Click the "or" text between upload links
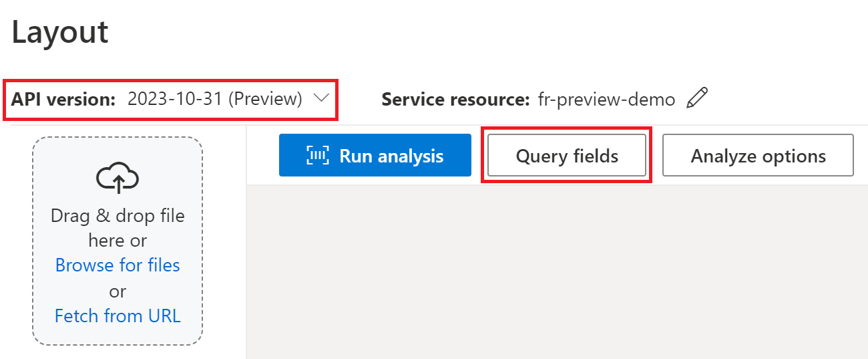 118,291
